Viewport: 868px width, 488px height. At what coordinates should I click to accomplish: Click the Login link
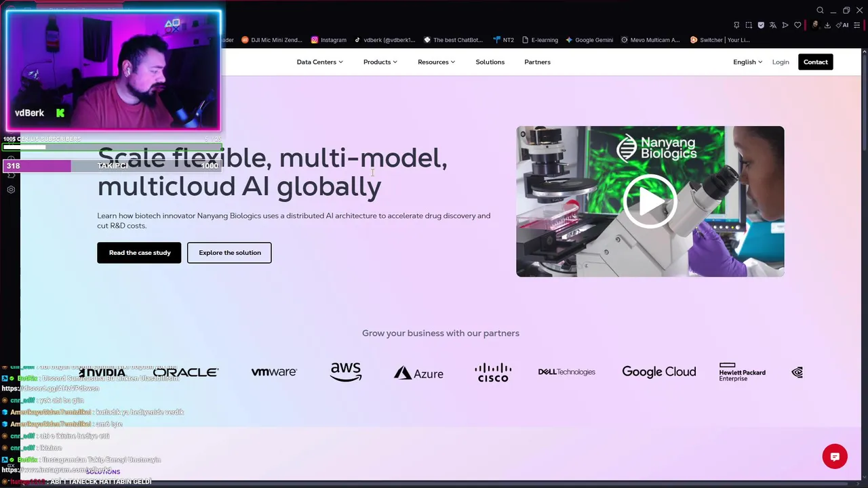tap(781, 62)
